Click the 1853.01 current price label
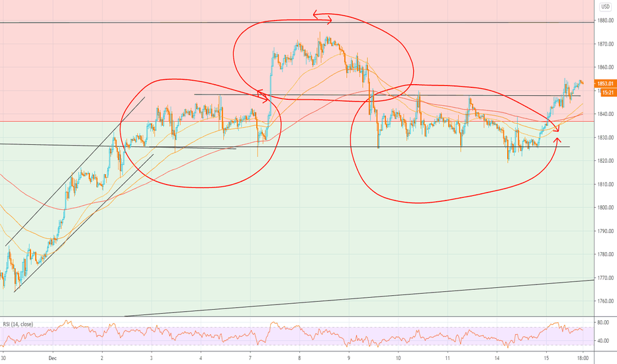617x364 pixels. click(605, 83)
